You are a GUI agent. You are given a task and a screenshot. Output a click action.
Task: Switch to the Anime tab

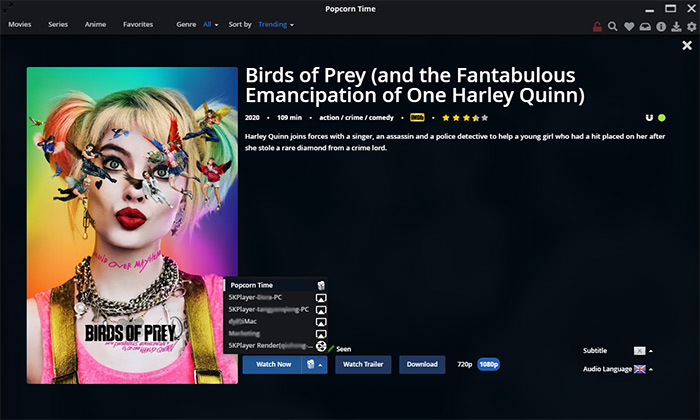click(96, 25)
